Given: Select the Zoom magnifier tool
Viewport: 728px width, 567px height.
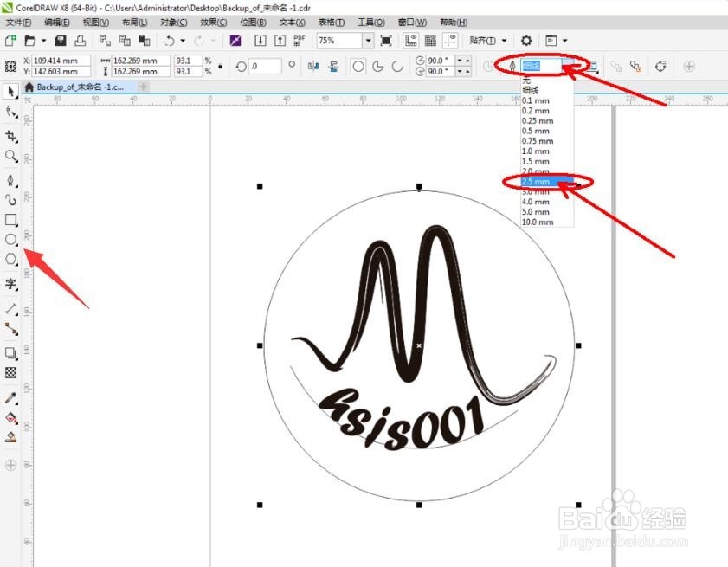Looking at the screenshot, I should 11,156.
